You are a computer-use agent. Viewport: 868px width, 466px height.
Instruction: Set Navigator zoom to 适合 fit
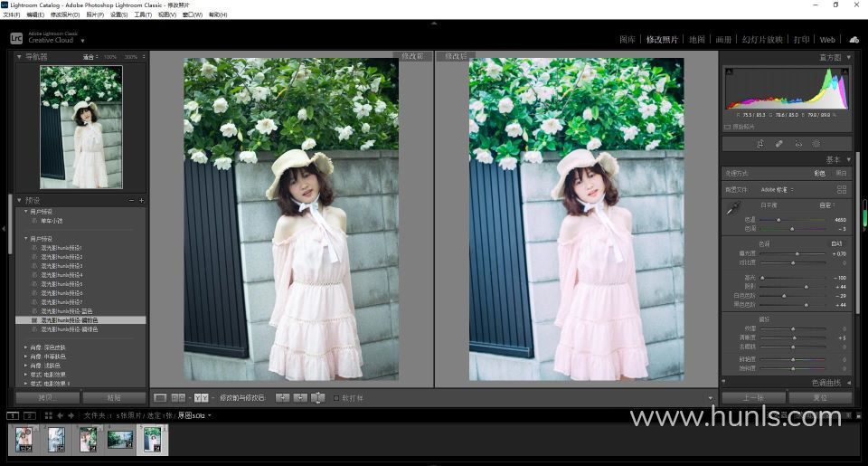point(89,57)
